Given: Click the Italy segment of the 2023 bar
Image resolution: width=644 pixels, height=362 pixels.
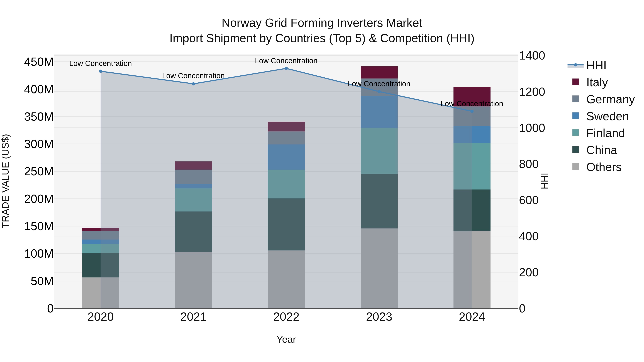Looking at the screenshot, I should (379, 72).
